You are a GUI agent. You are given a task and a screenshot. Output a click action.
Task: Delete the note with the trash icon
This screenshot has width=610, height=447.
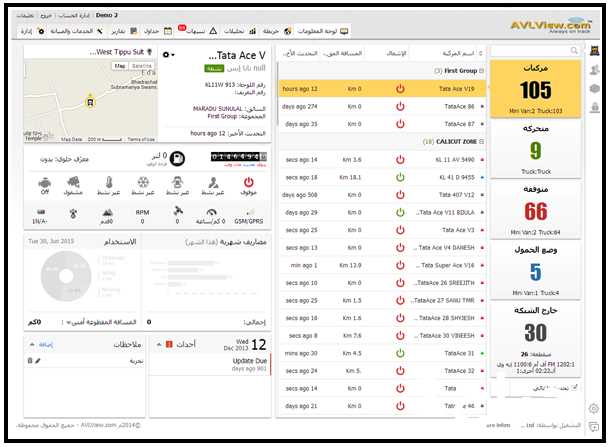coord(30,361)
